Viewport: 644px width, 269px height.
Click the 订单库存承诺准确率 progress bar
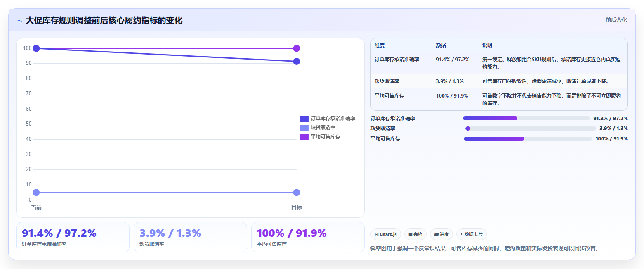(526, 118)
